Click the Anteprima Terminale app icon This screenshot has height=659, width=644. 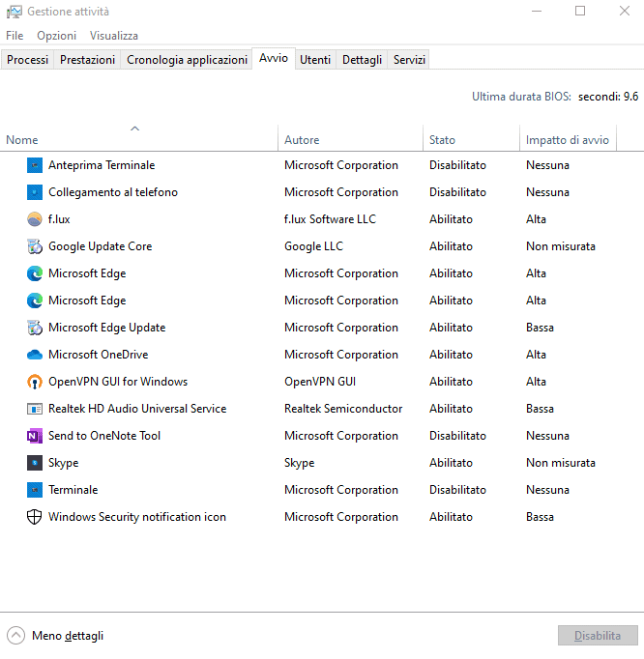pyautogui.click(x=35, y=165)
